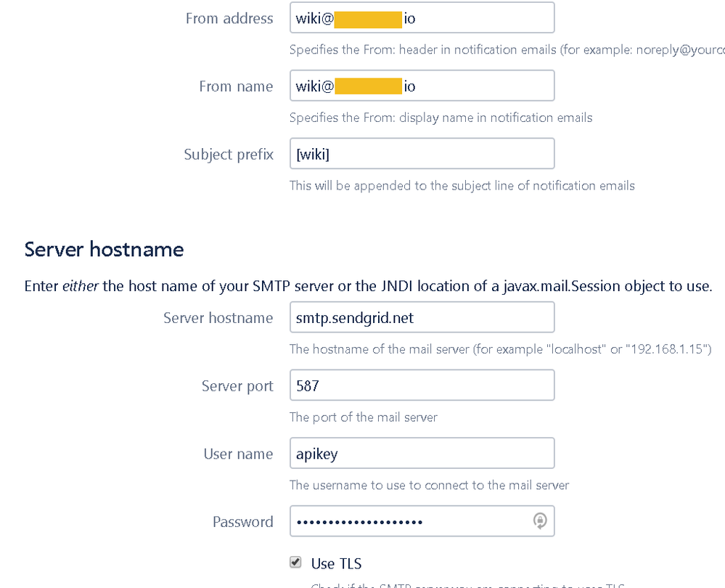The height and width of the screenshot is (588, 725).
Task: Click the From name label
Action: tap(237, 86)
